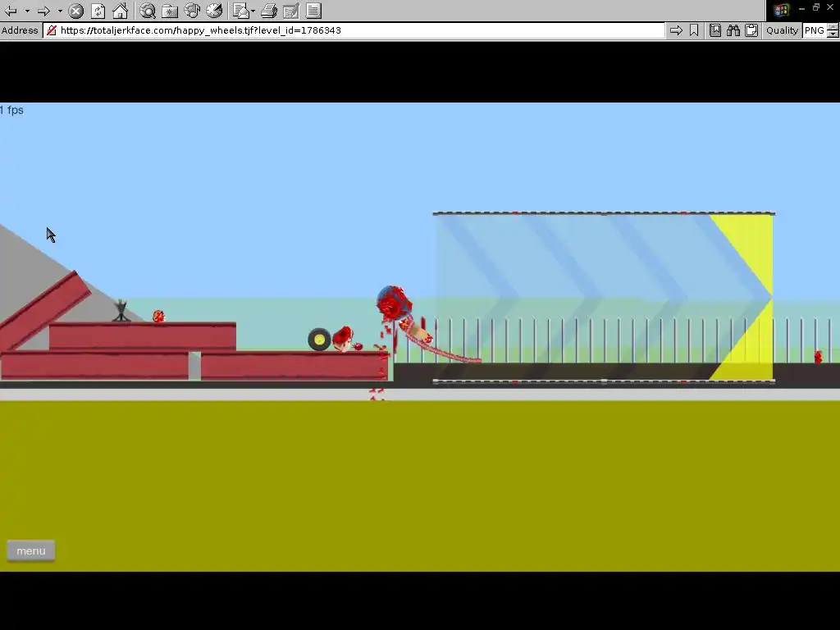Open the game menu button
The height and width of the screenshot is (630, 840).
(x=31, y=550)
